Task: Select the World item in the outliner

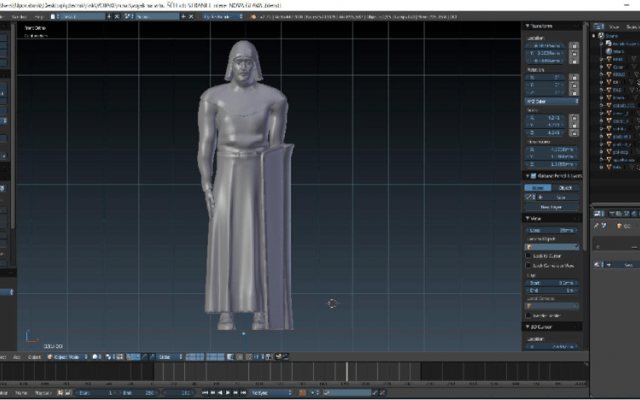Action: pos(618,51)
